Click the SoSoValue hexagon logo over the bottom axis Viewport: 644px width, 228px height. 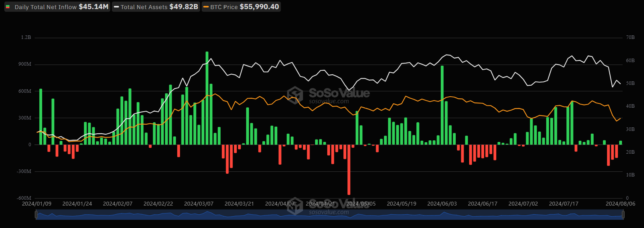295,206
